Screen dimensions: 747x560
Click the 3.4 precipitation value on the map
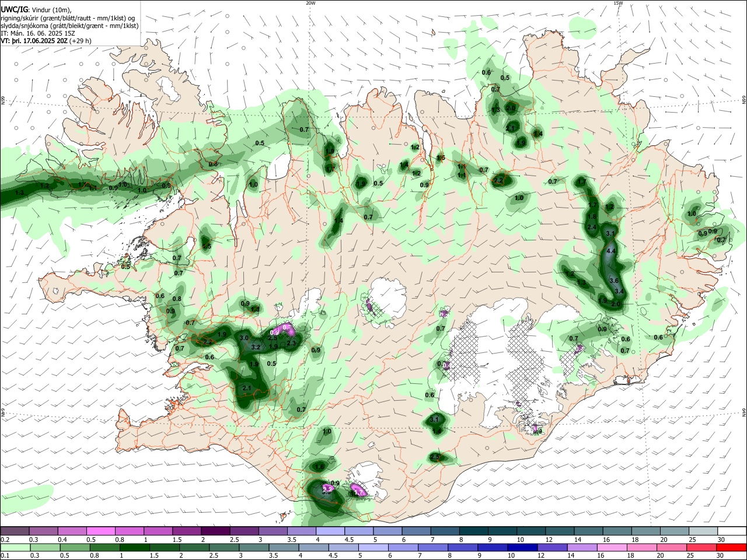(620, 291)
